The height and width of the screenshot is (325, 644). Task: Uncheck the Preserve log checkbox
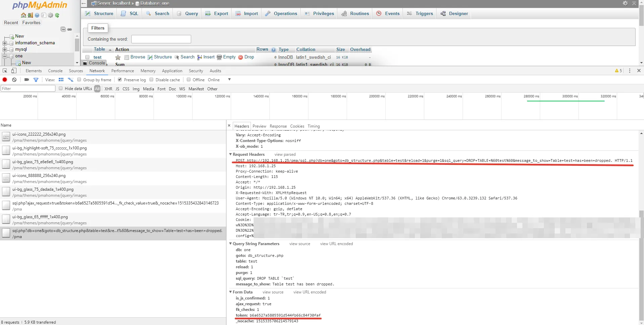pos(120,80)
